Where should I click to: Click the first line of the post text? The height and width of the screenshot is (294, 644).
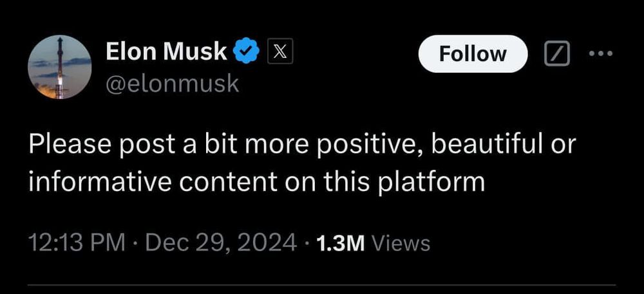tap(301, 145)
